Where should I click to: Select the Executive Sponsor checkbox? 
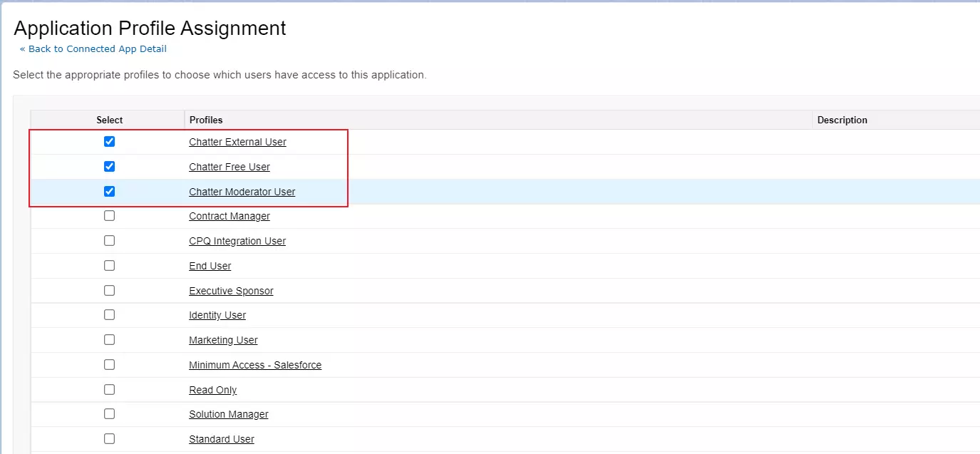pyautogui.click(x=109, y=291)
